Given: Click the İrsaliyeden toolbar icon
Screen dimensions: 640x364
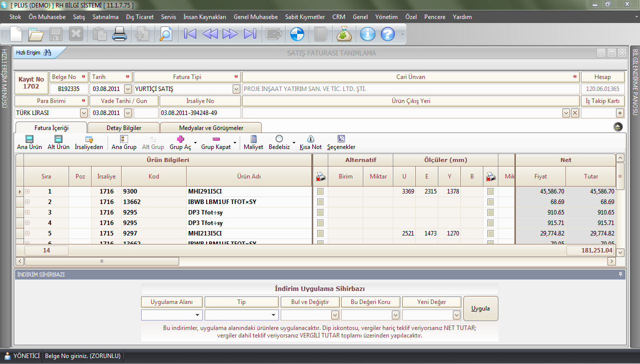Looking at the screenshot, I should point(89,142).
